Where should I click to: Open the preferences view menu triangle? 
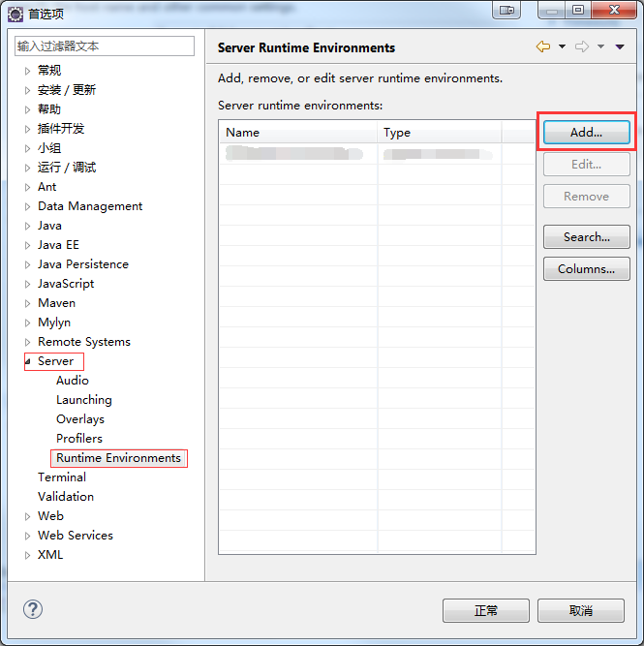(x=620, y=47)
